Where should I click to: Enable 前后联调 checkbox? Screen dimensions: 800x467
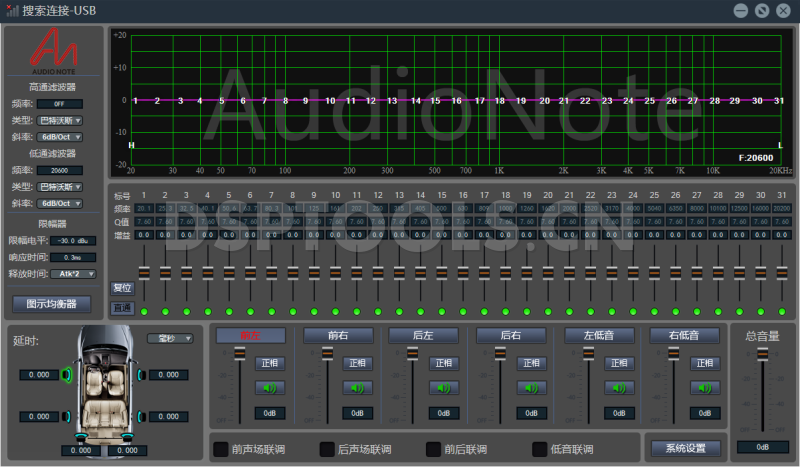(433, 449)
